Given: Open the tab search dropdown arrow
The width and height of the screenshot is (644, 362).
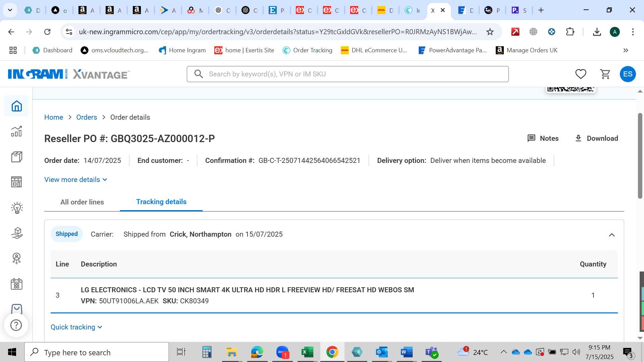Looking at the screenshot, I should 10,10.
